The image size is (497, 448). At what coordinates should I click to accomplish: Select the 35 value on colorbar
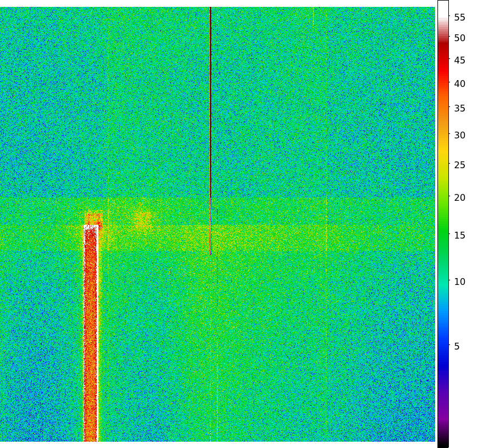[459, 109]
